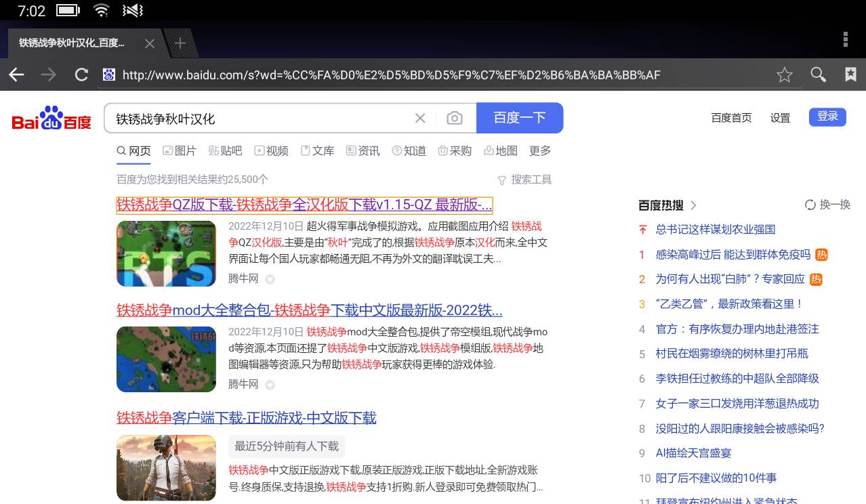Click camera image search icon

point(454,119)
